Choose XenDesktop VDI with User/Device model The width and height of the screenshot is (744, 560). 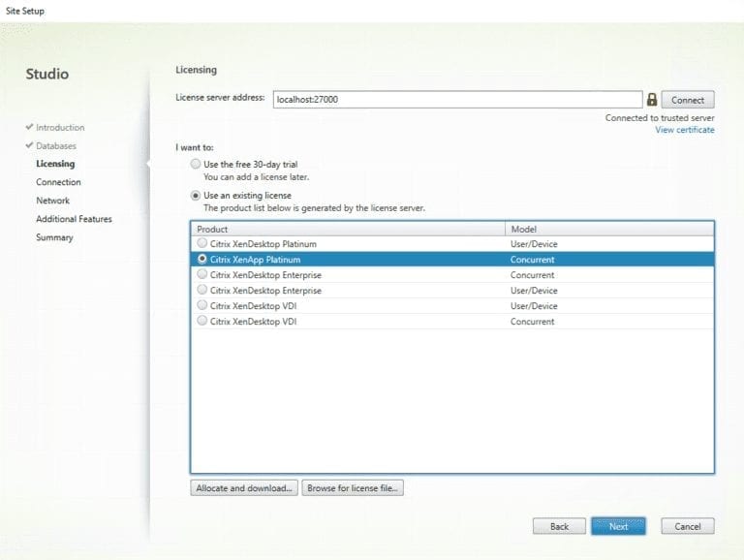tap(201, 306)
